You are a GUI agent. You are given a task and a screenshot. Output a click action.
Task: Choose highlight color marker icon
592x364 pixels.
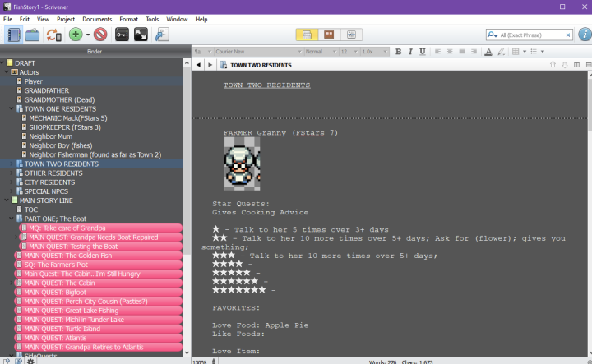click(501, 52)
